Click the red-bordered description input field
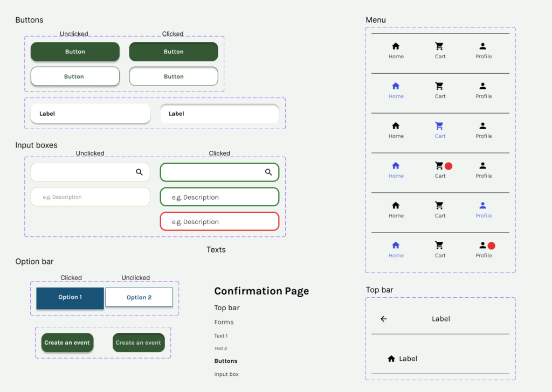552x392 pixels. click(x=219, y=222)
